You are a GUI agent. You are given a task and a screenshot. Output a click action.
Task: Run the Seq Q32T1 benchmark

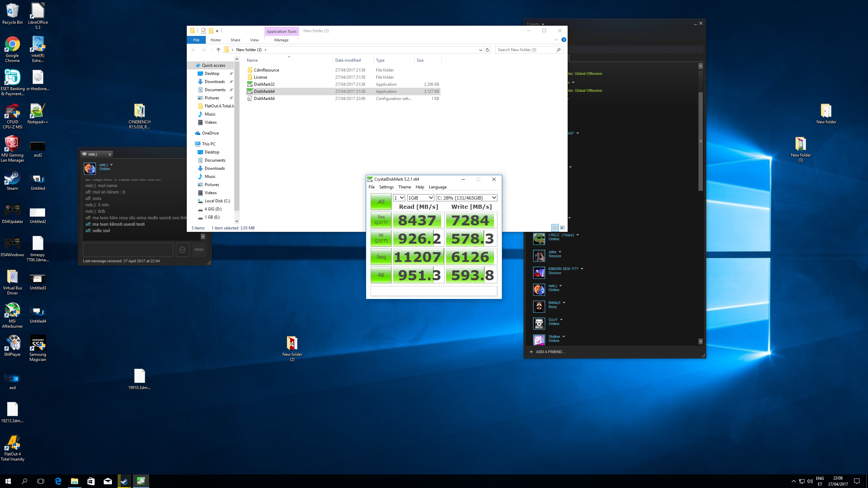[381, 220]
